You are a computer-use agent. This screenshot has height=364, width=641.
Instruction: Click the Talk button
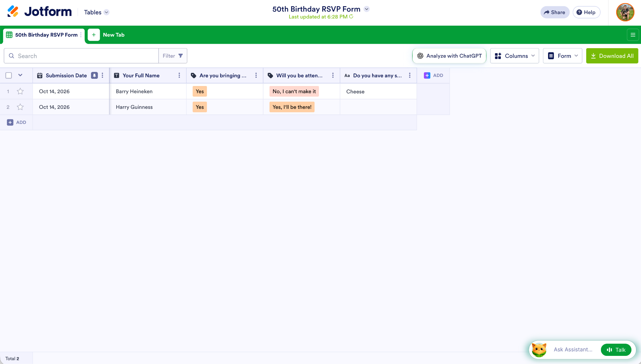[616, 350]
